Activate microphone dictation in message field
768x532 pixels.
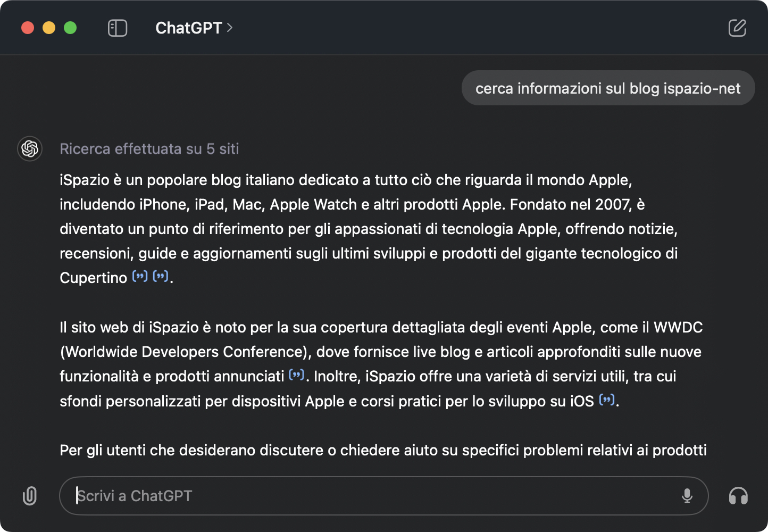point(687,496)
